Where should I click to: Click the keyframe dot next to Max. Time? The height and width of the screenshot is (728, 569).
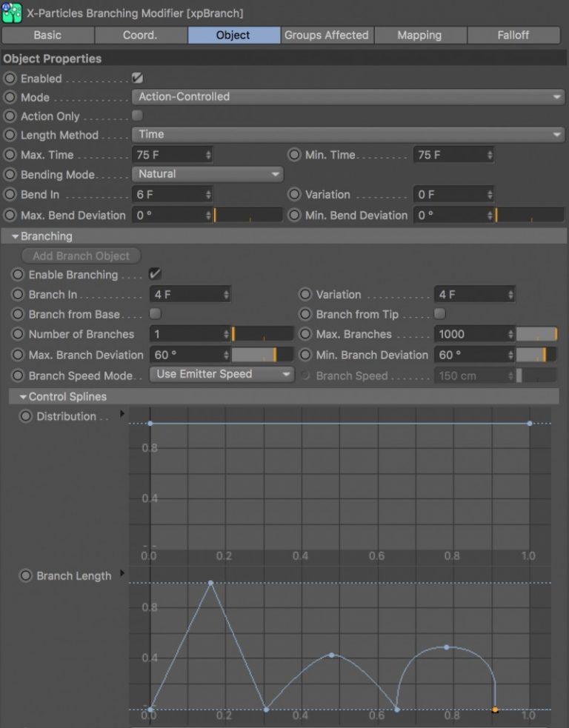tap(10, 155)
